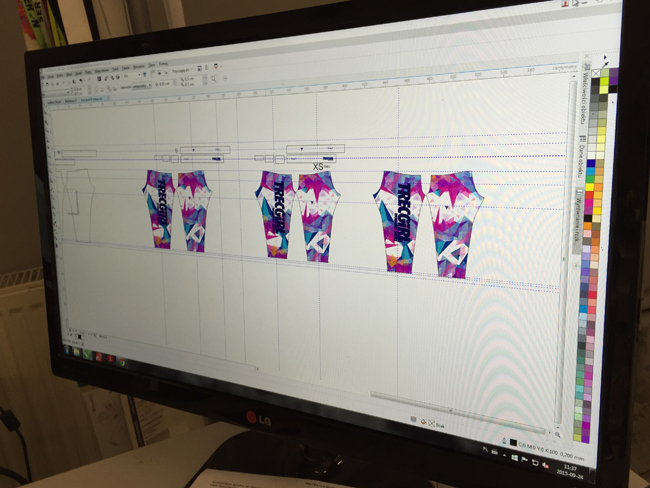650x488 pixels.
Task: Click the zoom magnifier icon at canvas corner
Action: coord(558,434)
